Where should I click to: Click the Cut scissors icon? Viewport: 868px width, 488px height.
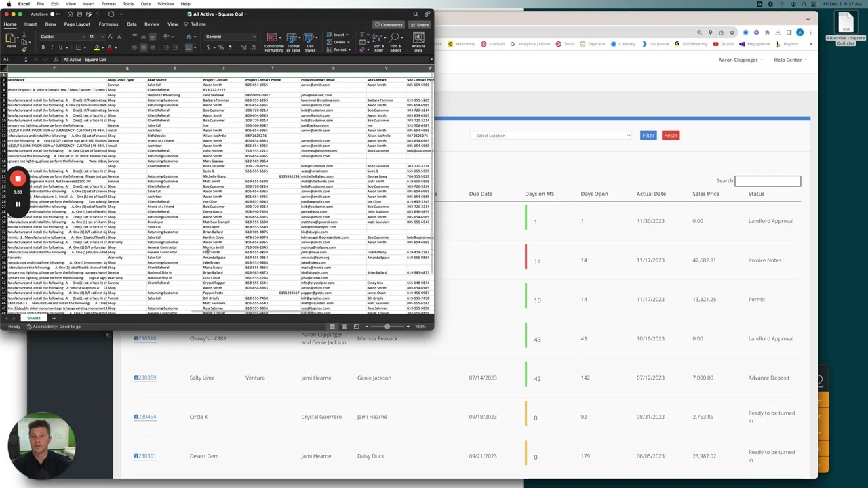pyautogui.click(x=24, y=35)
